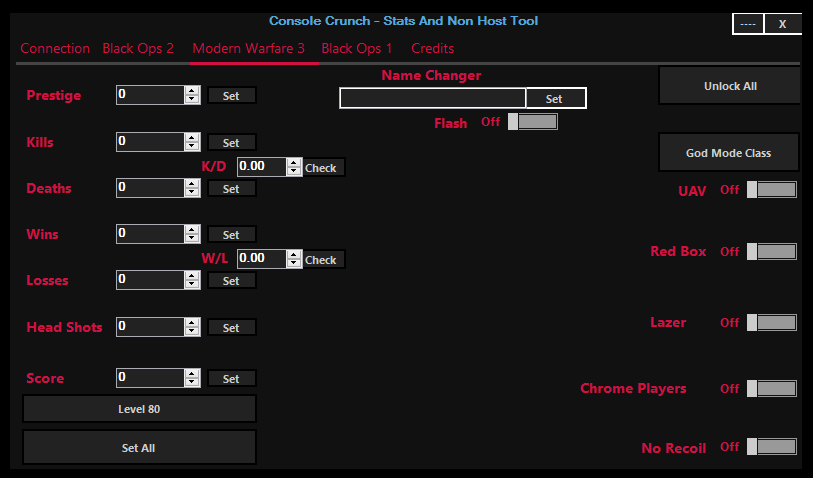Click Set next to Deaths
Image resolution: width=813 pixels, height=478 pixels.
231,189
